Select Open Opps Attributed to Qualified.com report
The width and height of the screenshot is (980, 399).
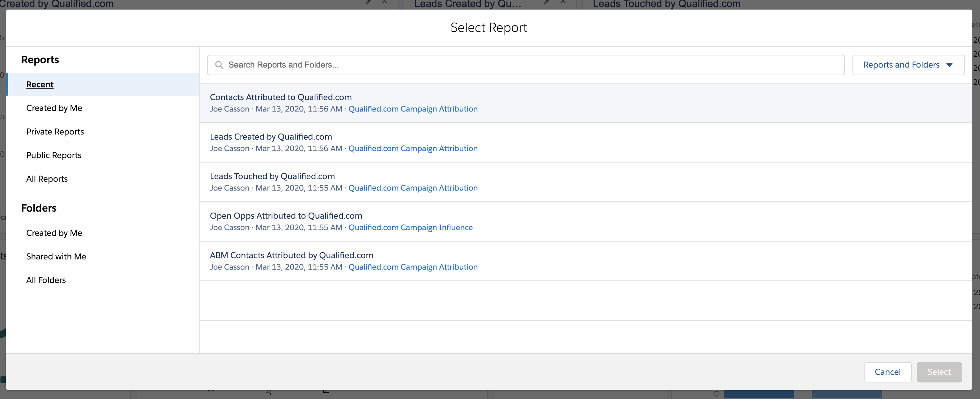286,216
